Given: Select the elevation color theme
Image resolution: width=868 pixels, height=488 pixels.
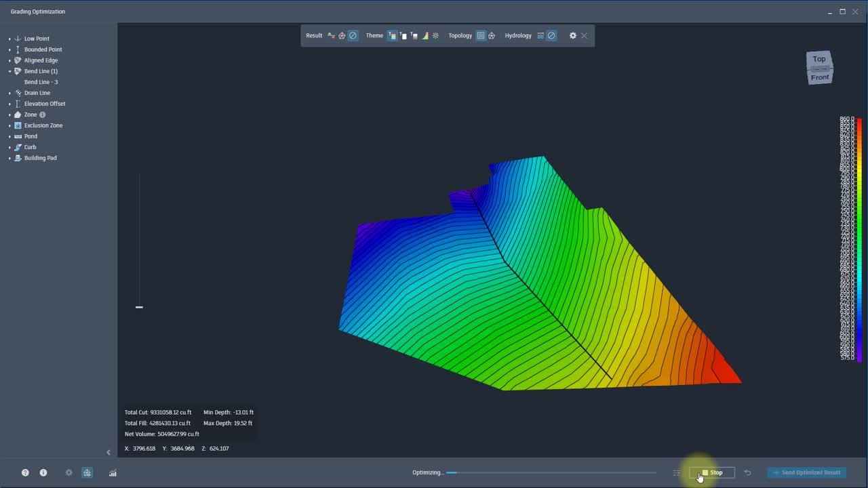Looking at the screenshot, I should pos(392,36).
